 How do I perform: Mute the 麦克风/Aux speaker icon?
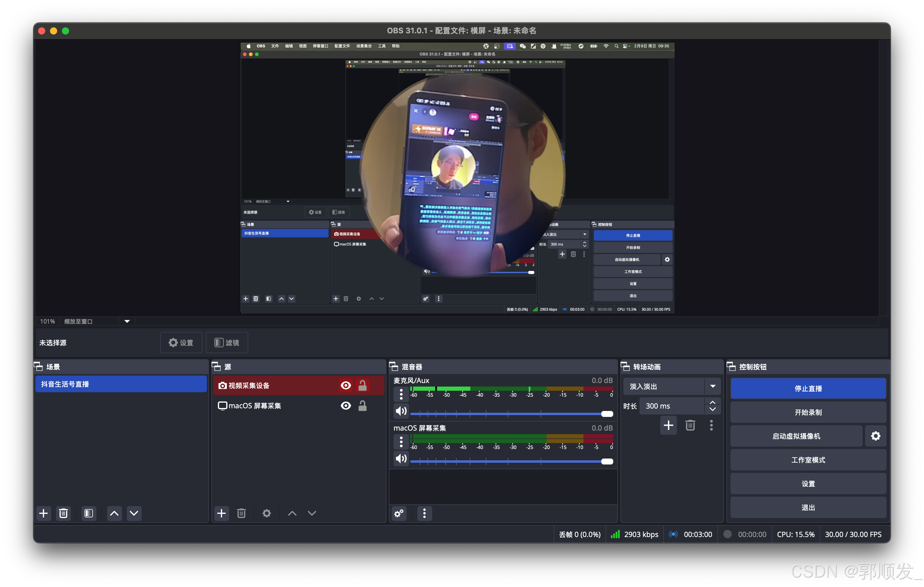pos(401,411)
